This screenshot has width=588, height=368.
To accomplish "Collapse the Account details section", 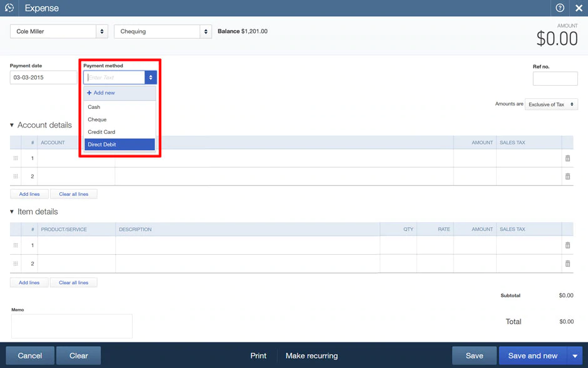I will tap(12, 125).
